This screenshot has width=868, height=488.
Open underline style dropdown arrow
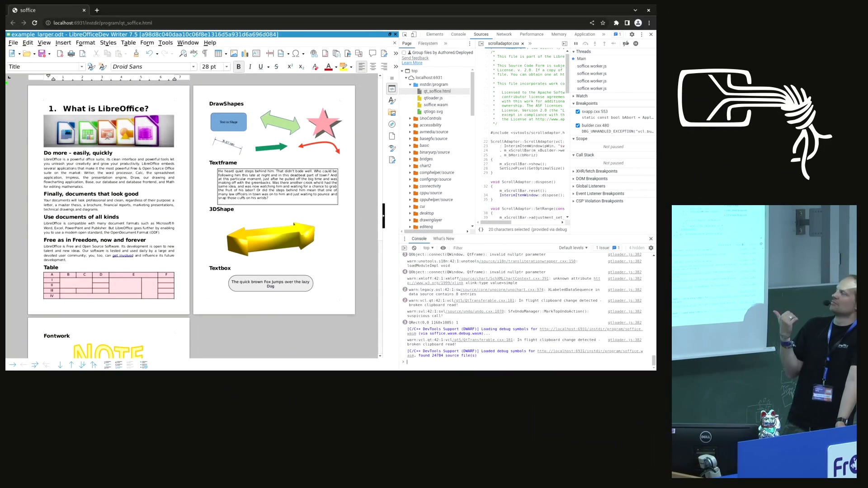(269, 67)
